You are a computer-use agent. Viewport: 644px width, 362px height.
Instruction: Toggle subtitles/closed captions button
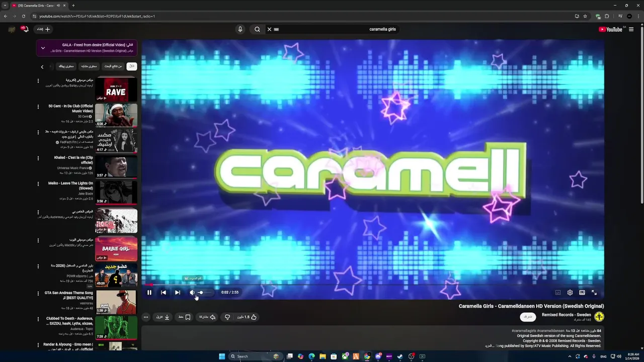tap(558, 292)
